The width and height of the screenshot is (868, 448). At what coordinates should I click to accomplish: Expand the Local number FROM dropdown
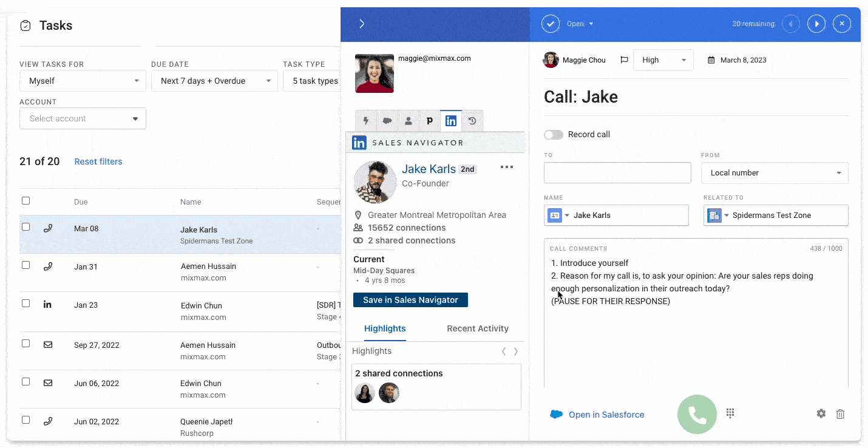point(775,173)
